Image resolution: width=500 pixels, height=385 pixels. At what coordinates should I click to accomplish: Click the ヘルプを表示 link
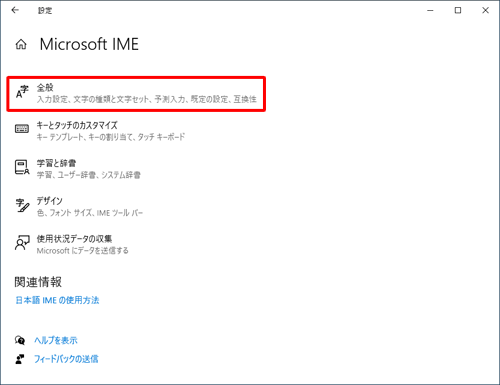(56, 340)
